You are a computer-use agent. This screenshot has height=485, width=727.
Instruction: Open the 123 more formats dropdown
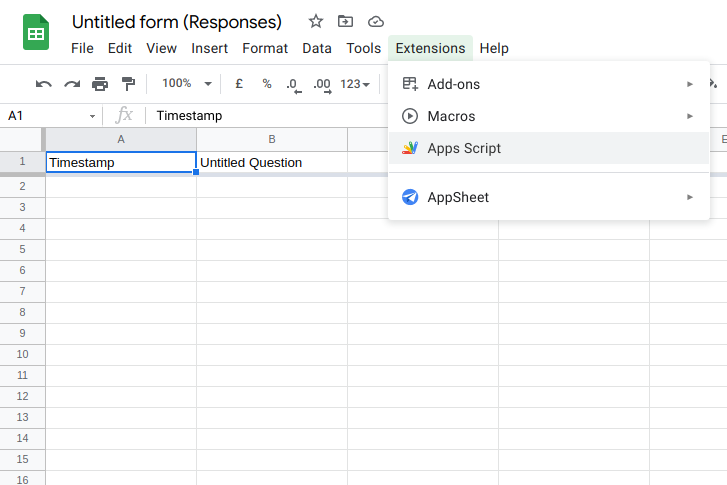click(x=355, y=84)
